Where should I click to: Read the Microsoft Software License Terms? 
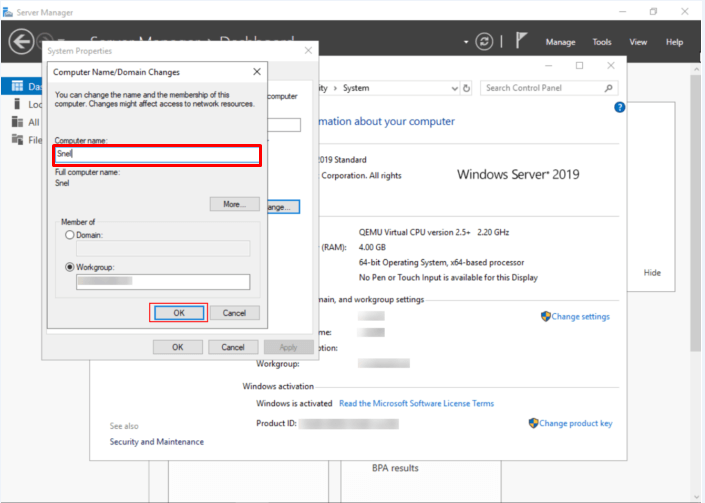416,403
